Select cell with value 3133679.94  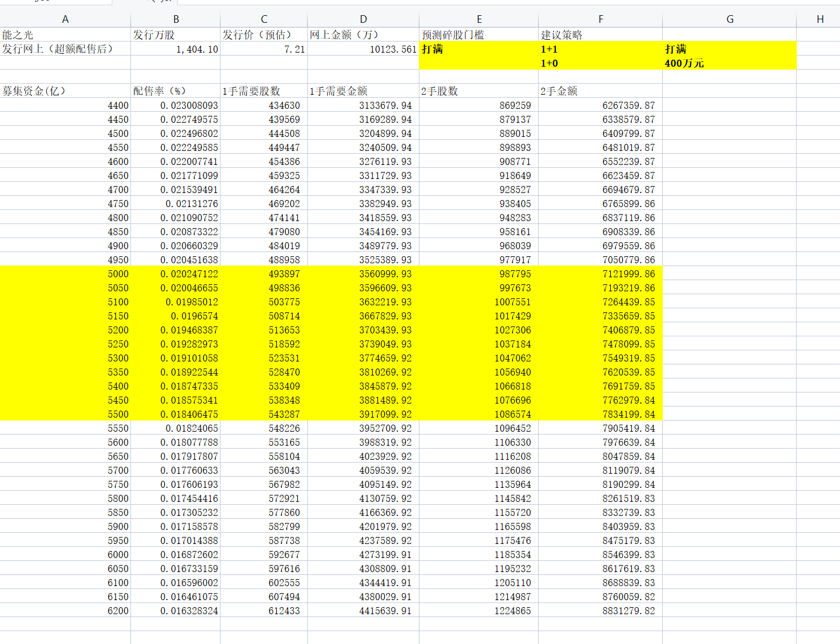[363, 105]
